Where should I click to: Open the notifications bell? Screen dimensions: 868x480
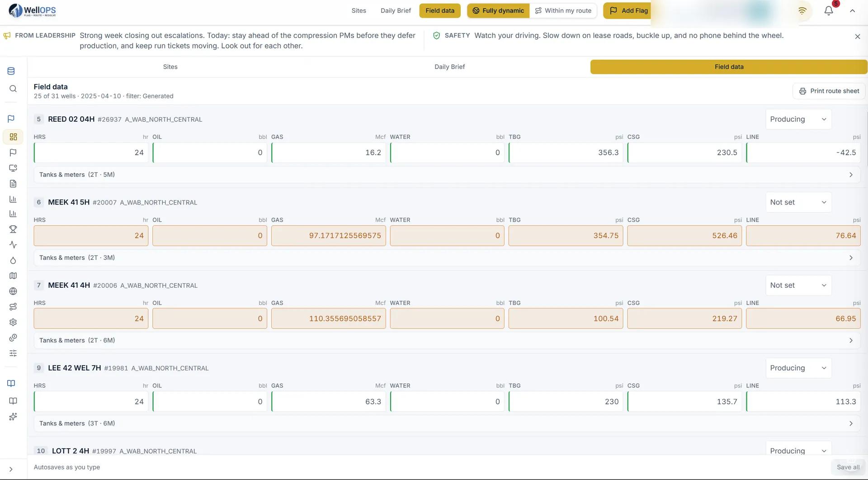(x=829, y=10)
